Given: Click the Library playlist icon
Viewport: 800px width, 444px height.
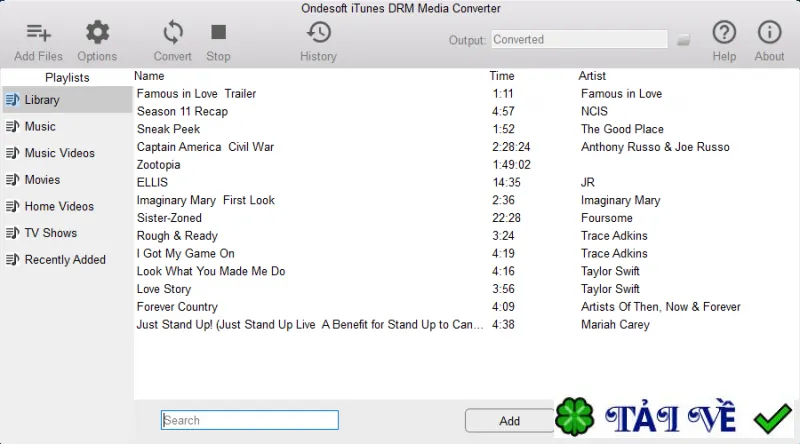Looking at the screenshot, I should tap(12, 100).
